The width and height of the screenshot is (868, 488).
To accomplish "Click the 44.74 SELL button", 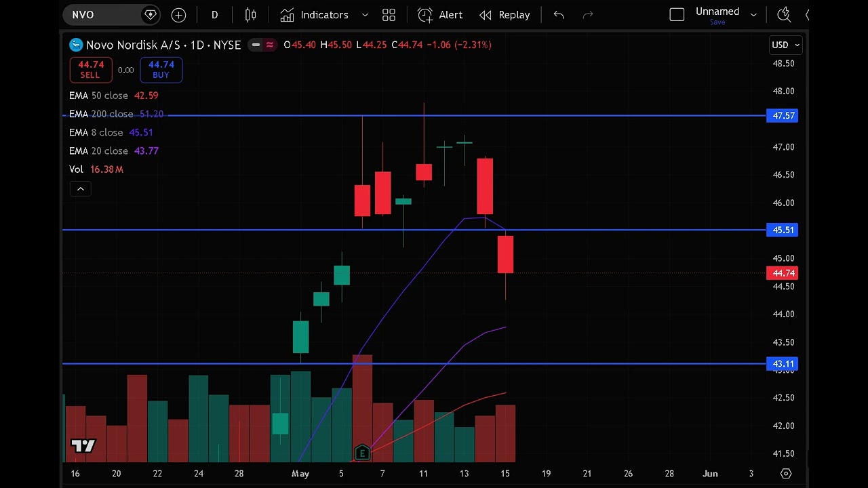I will pos(90,70).
